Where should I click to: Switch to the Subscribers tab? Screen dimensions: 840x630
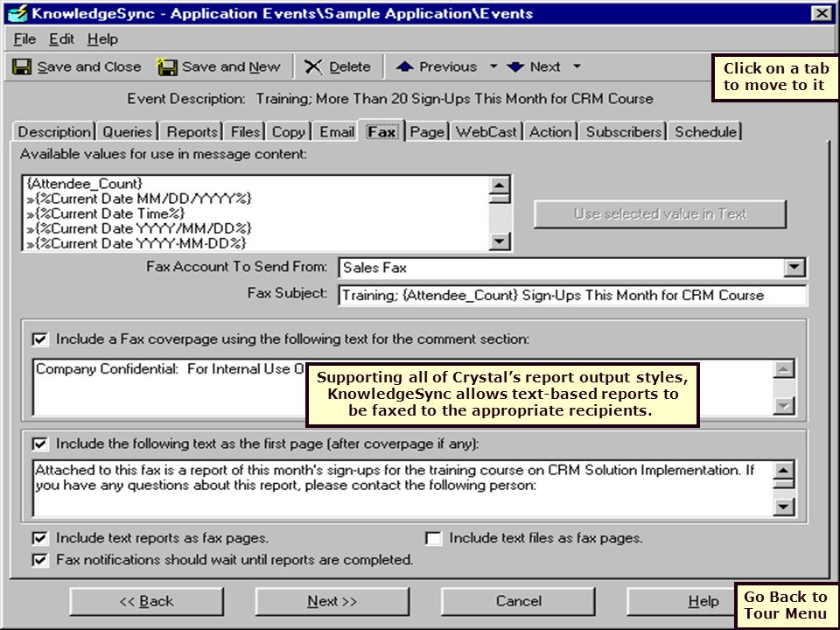[624, 132]
